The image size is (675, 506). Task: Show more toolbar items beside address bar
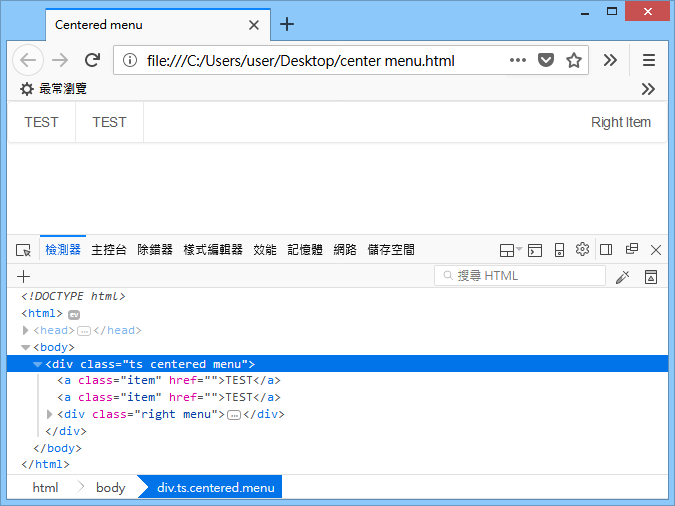click(x=610, y=60)
